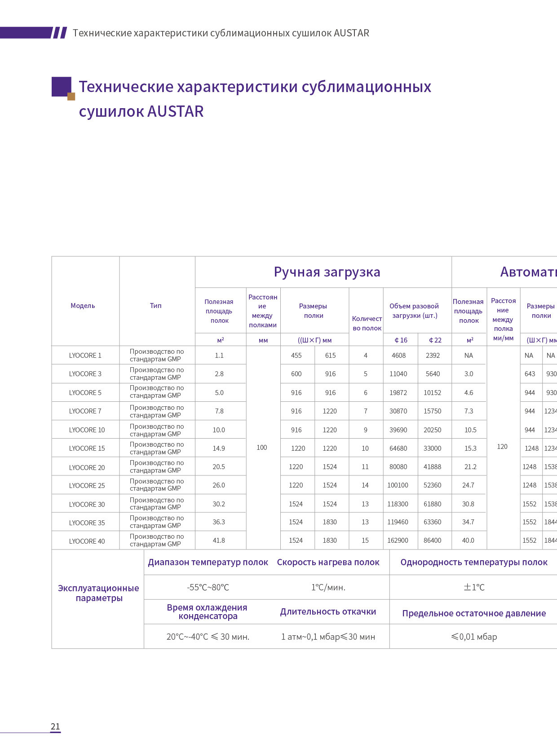Click the shelf area value '36.3'

219,522
